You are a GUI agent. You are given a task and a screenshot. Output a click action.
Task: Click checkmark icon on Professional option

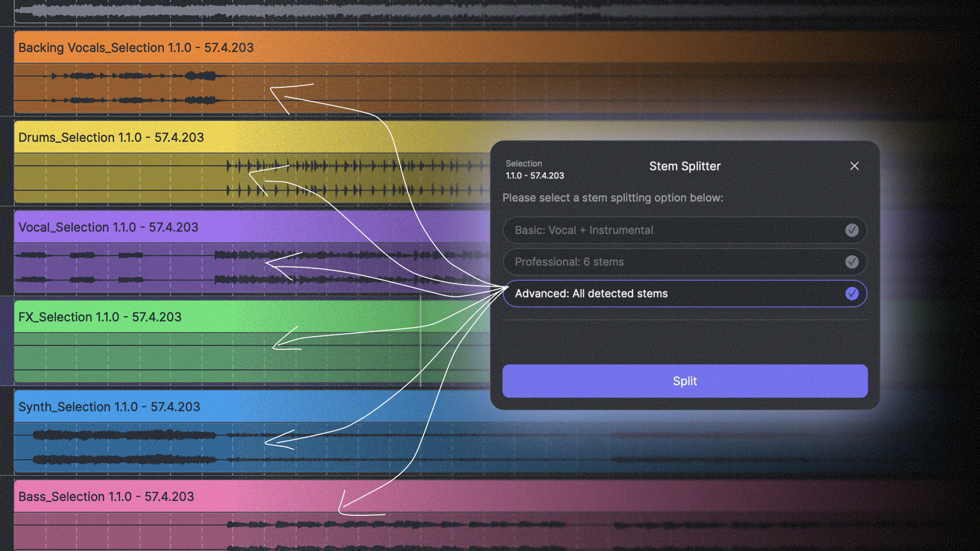[x=851, y=262]
